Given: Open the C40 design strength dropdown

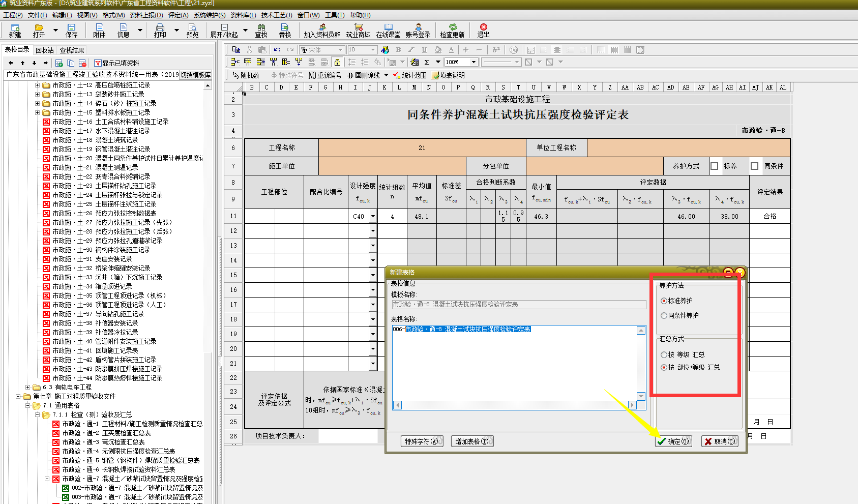Looking at the screenshot, I should coord(373,217).
